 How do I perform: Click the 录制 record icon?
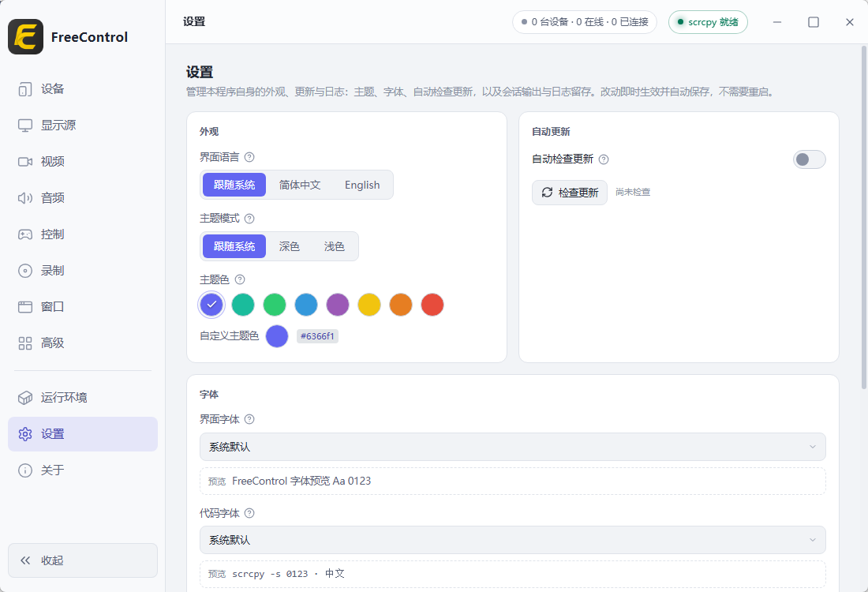click(25, 271)
